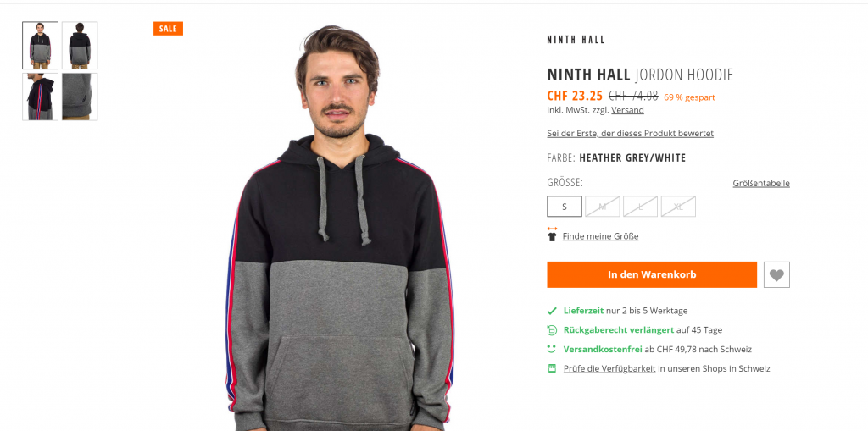868x431 pixels.
Task: Click the orange SALE badge
Action: click(x=169, y=29)
